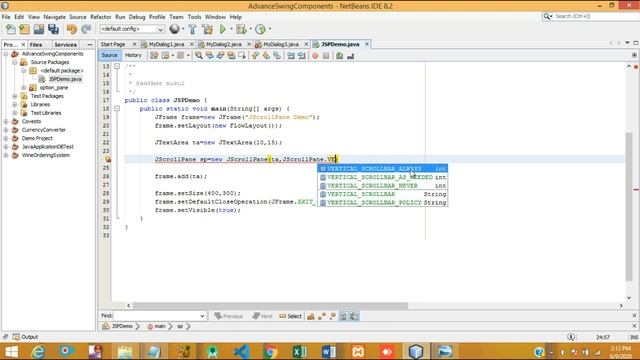Screen dimensions: 640x360
Task: Click the Undo toolbar icon
Action: click(x=72, y=29)
